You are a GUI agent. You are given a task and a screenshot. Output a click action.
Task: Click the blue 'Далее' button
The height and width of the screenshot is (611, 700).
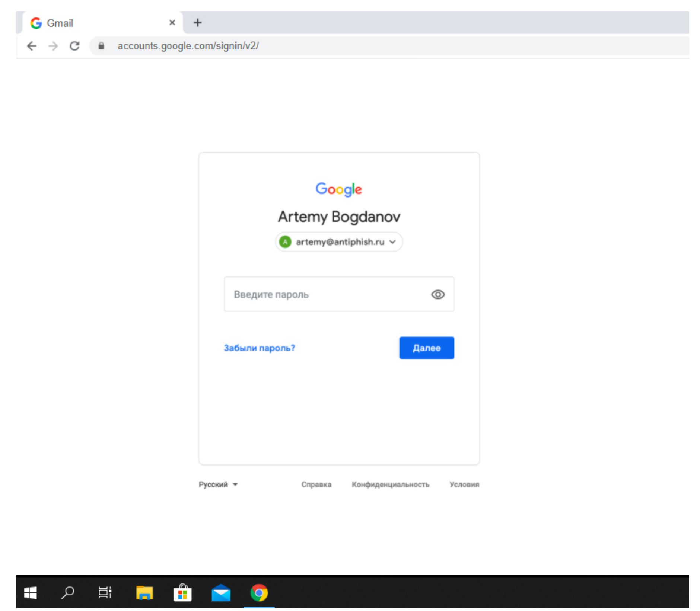click(x=427, y=348)
